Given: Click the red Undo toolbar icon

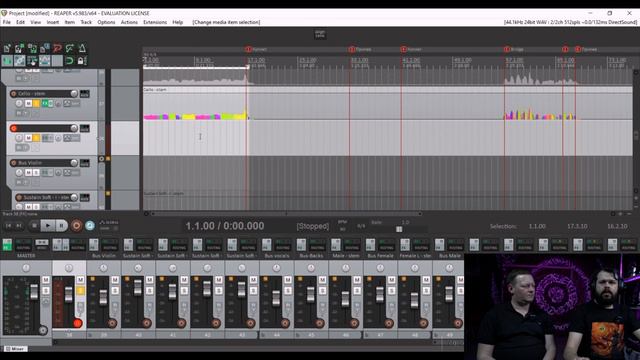Looking at the screenshot, I should click(x=57, y=49).
